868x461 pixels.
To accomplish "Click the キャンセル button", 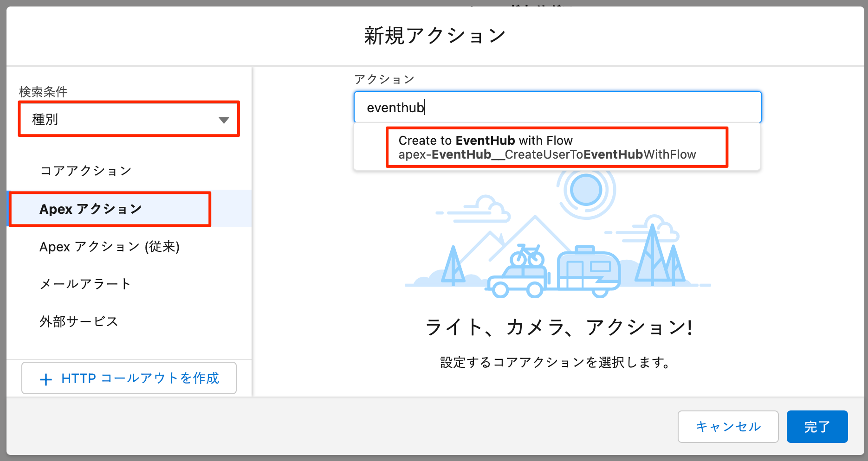I will click(x=728, y=427).
